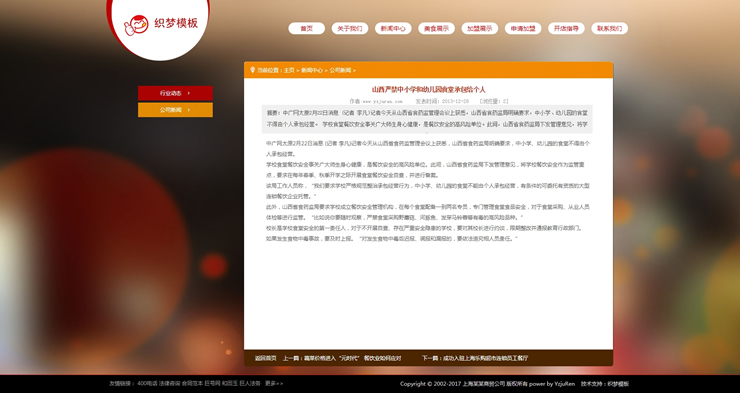Image resolution: width=740 pixels, height=393 pixels.
Task: Click the arrow icon on 公司新闻 sidebar button
Action: point(189,109)
